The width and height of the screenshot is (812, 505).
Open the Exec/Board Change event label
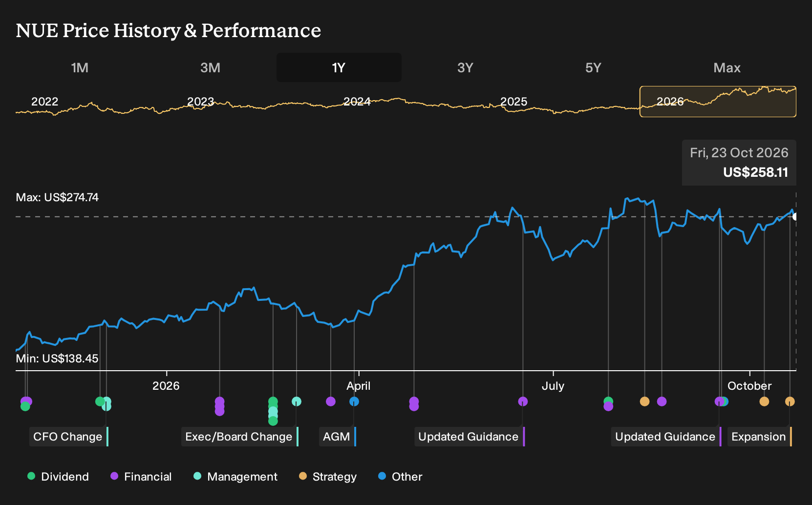click(239, 437)
